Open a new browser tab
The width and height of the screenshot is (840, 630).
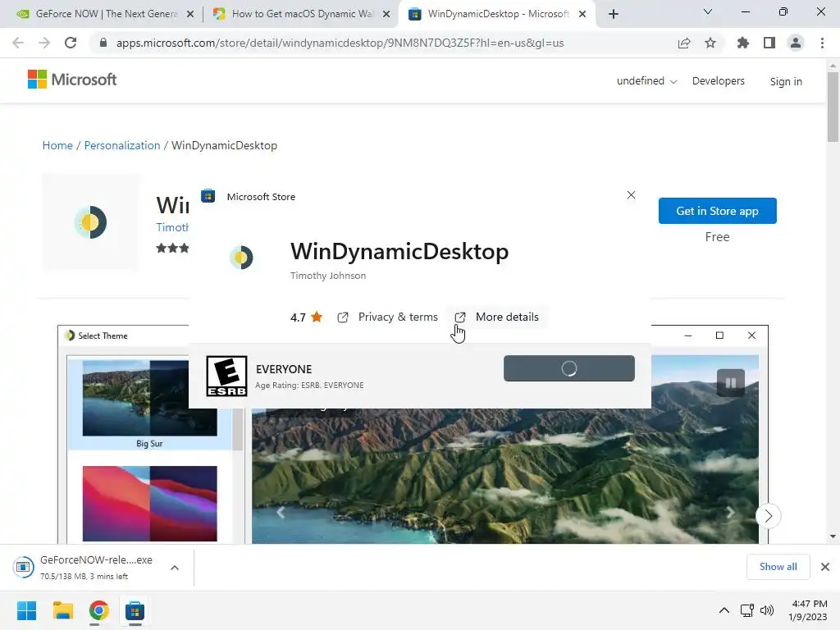614,14
